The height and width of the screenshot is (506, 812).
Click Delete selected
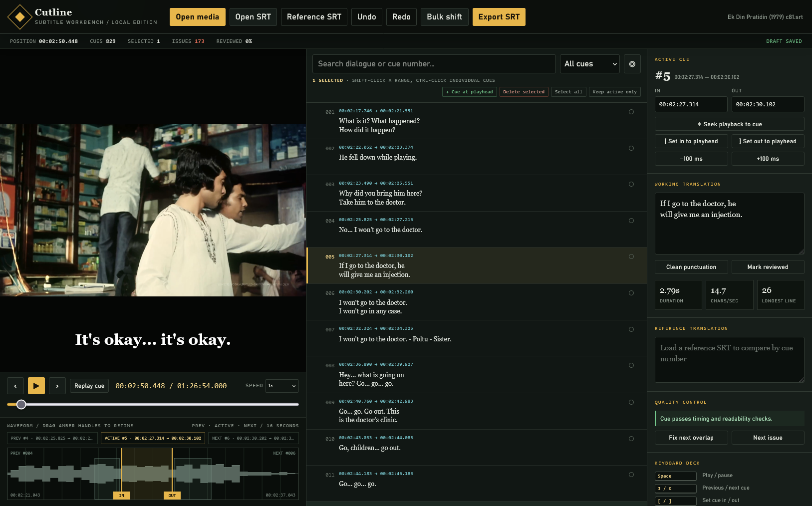524,92
